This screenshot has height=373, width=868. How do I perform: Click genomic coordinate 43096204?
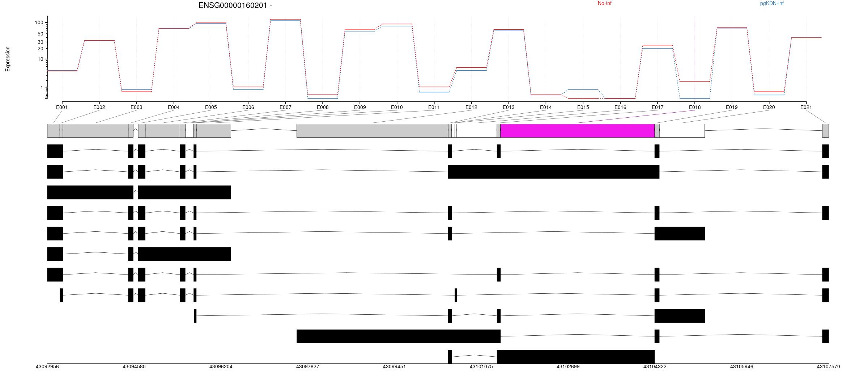(221, 366)
